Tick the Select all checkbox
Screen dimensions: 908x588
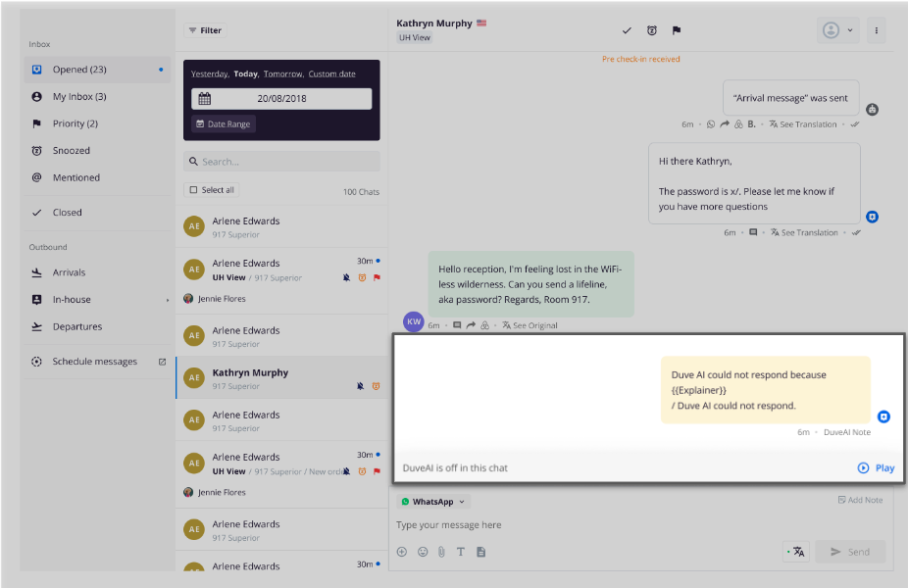(194, 190)
